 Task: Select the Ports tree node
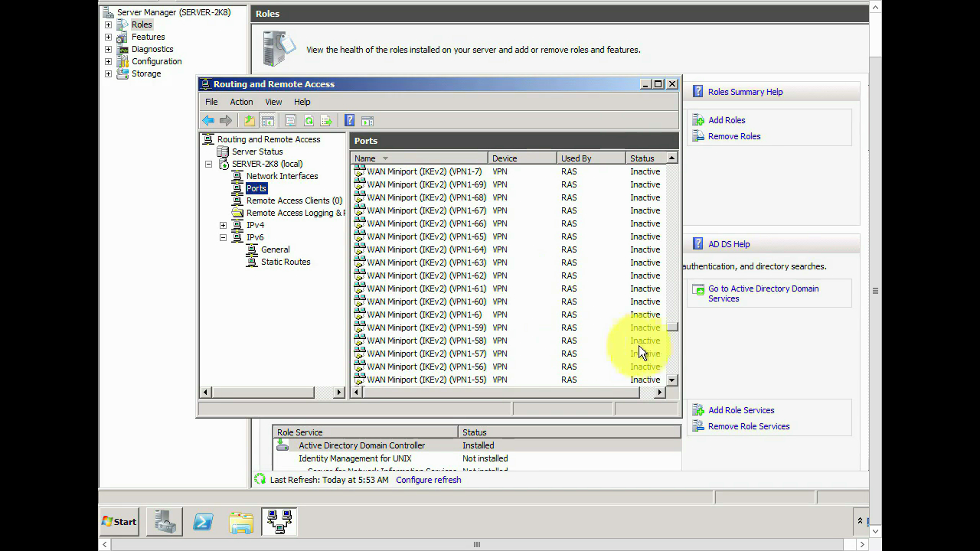tap(256, 188)
